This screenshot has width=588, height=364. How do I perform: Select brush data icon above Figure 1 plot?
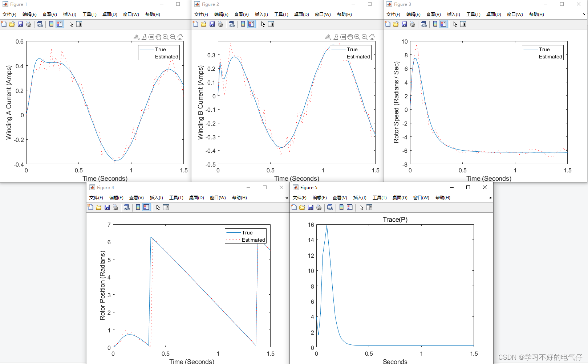(x=144, y=37)
